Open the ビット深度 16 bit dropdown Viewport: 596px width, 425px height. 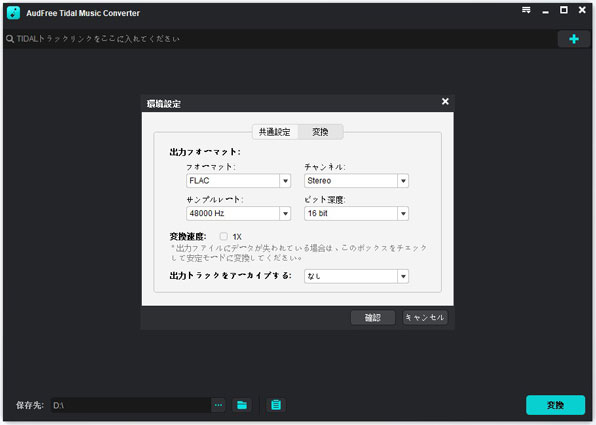tap(356, 213)
